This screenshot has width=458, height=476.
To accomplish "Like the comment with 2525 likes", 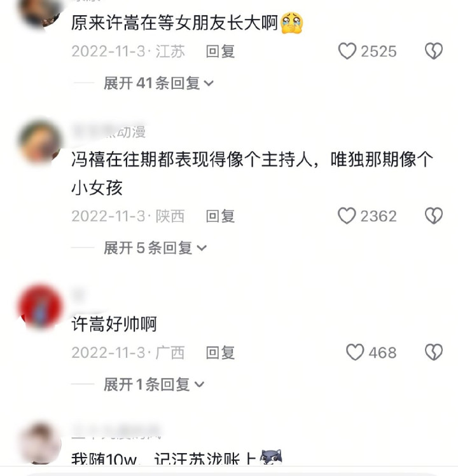I will click(347, 51).
